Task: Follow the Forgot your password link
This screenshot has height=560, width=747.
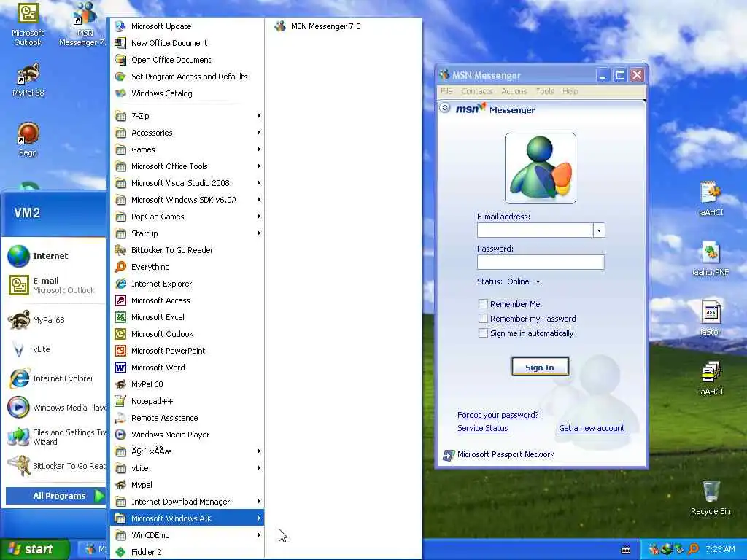Action: tap(498, 415)
